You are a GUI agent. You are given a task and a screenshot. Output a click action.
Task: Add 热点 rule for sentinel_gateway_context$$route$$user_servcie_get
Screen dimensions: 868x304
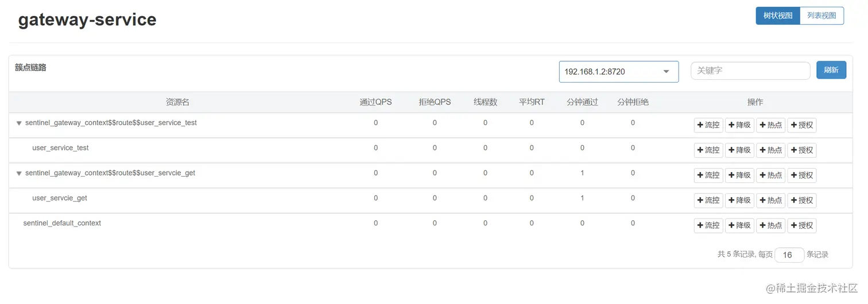point(770,176)
